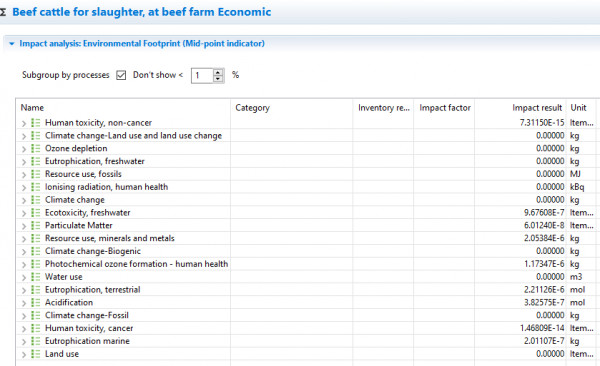Click the category icon next to Water use
This screenshot has width=600, height=366.
pyautogui.click(x=36, y=276)
